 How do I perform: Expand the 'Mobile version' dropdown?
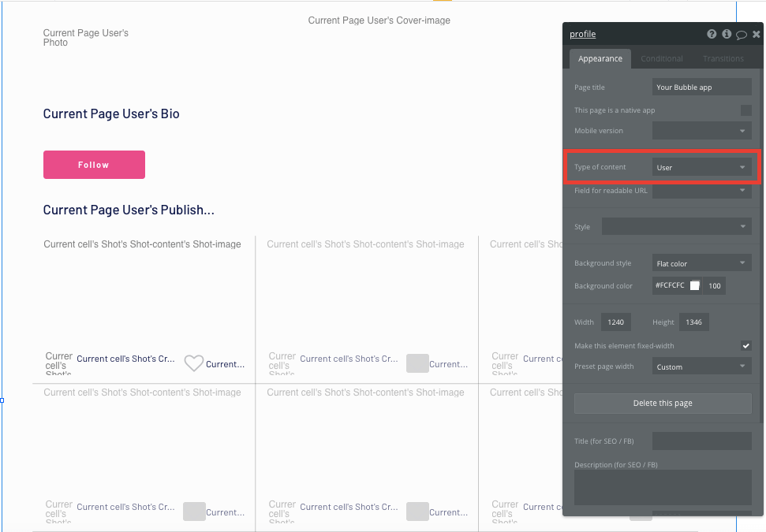point(701,130)
